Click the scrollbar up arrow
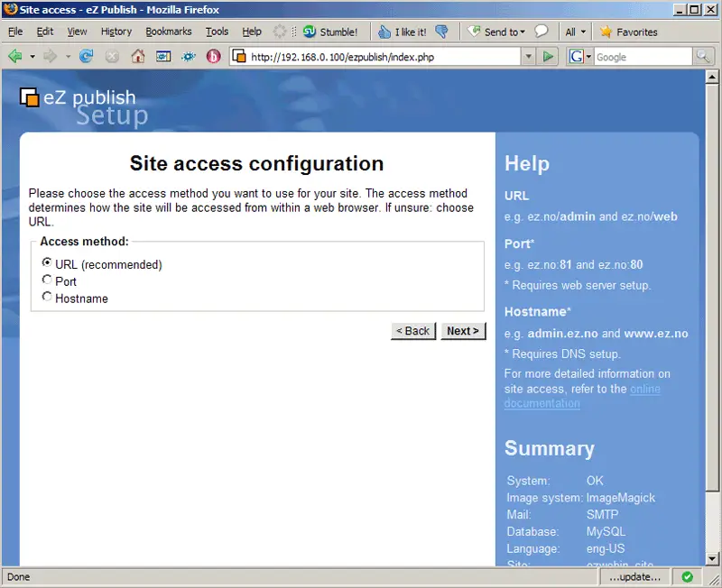This screenshot has height=588, width=722. (x=712, y=77)
